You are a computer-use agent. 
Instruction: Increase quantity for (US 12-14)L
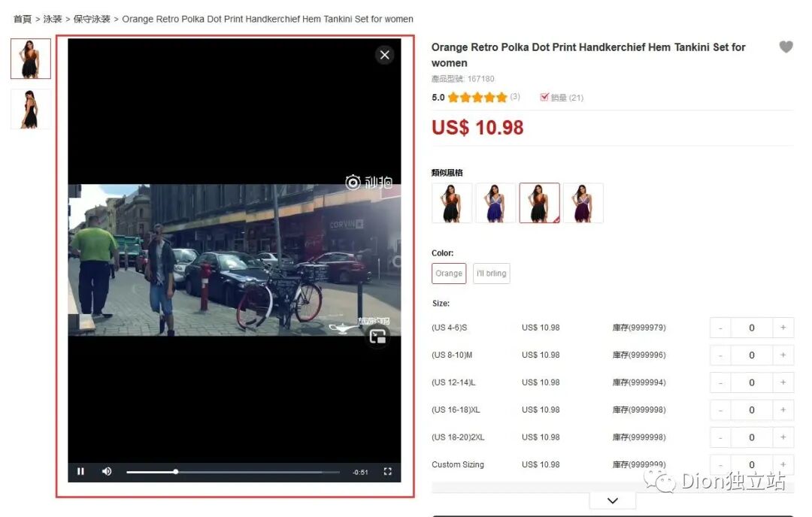(x=783, y=382)
